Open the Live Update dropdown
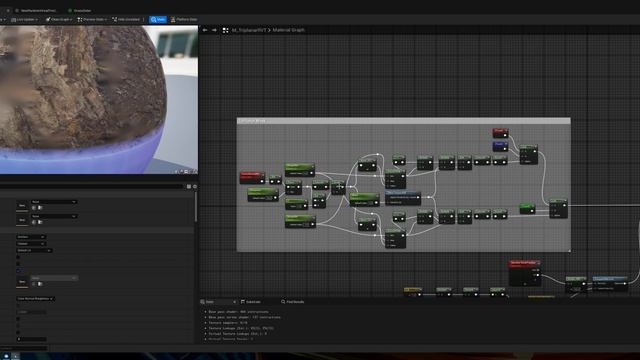The image size is (640, 360). click(24, 20)
